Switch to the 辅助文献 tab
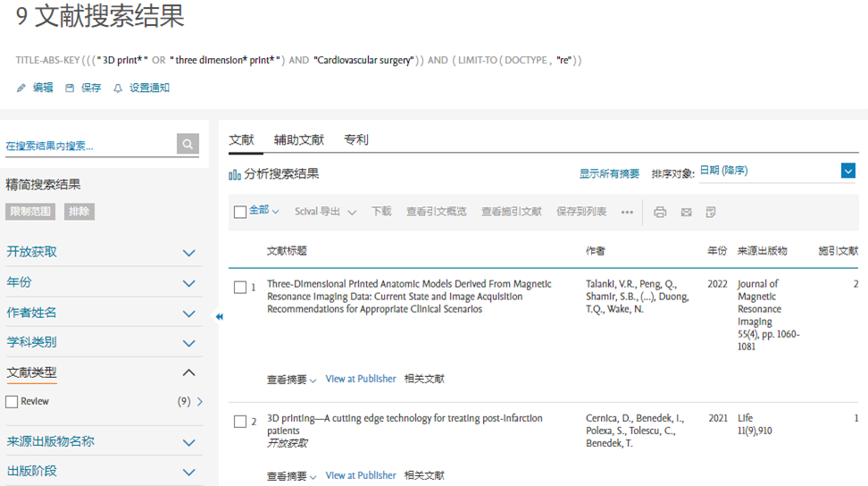Image resolution: width=868 pixels, height=486 pixels. [298, 140]
